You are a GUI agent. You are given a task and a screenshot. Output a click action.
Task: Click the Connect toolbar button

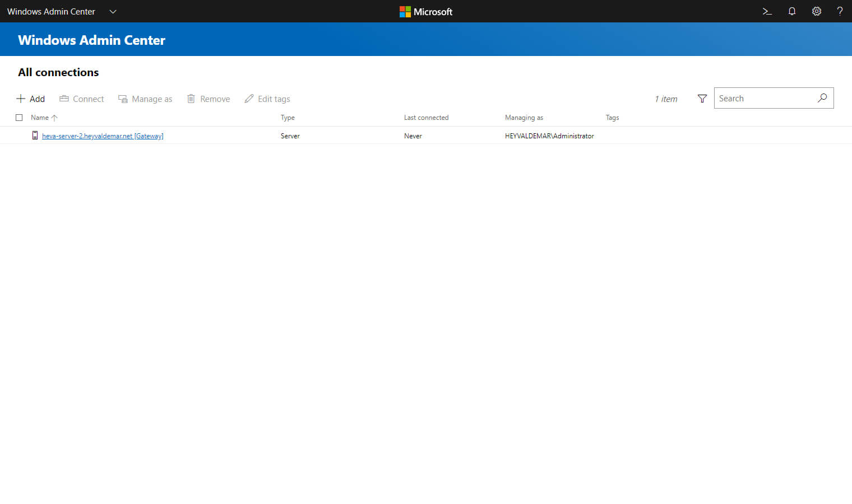pyautogui.click(x=82, y=99)
